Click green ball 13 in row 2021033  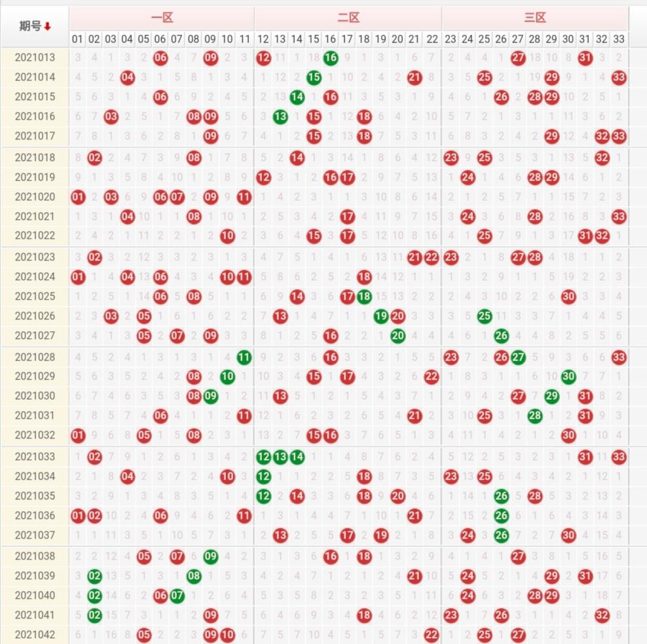point(280,457)
